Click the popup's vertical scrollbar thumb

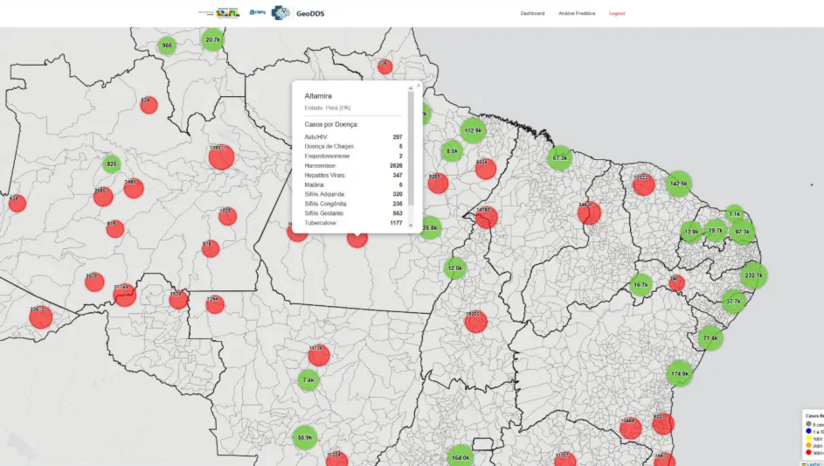tap(410, 149)
